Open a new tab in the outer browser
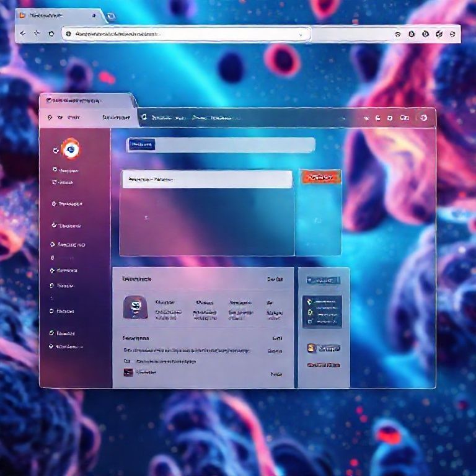Image resolution: width=476 pixels, height=476 pixels. [111, 16]
